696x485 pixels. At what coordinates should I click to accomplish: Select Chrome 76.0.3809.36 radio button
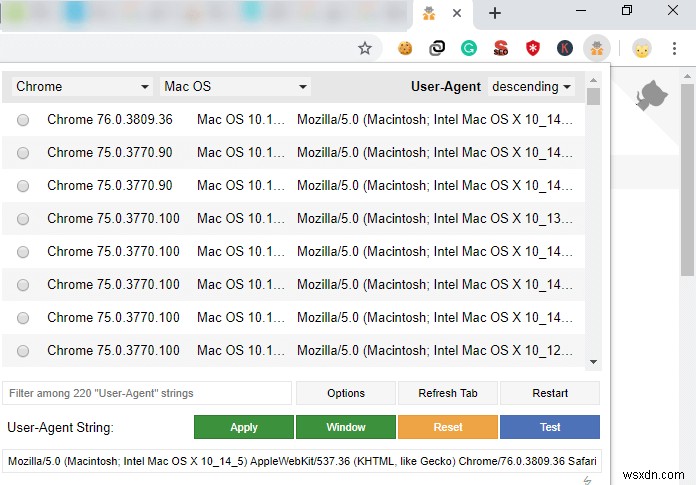click(23, 120)
